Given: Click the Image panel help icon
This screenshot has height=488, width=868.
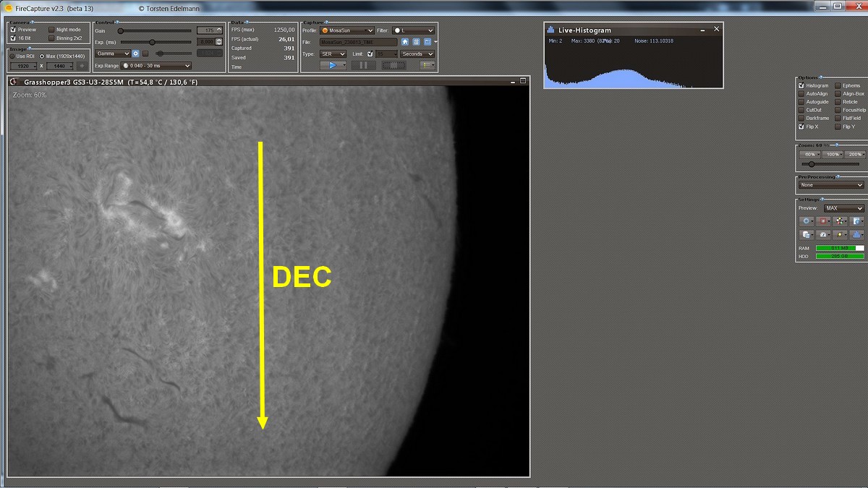Looking at the screenshot, I should (28, 48).
